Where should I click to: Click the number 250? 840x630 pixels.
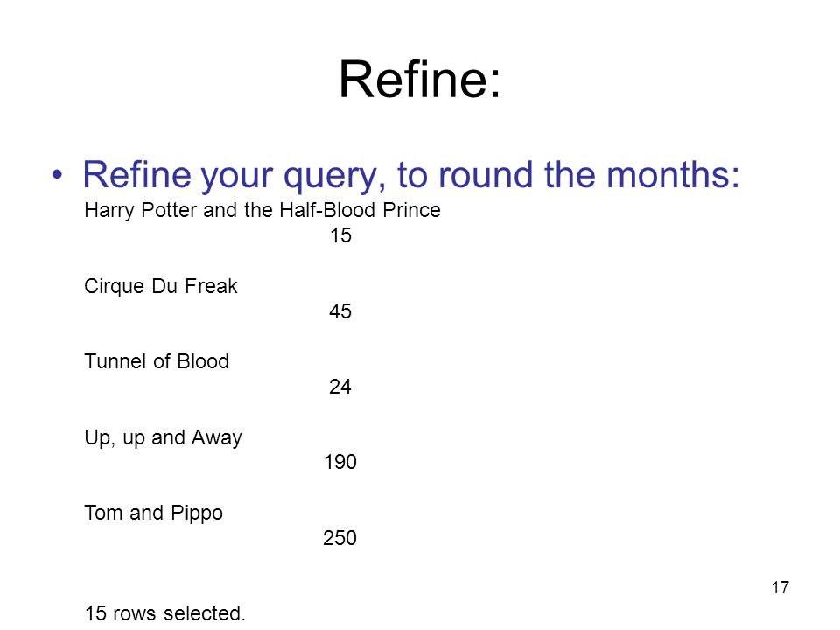(339, 538)
